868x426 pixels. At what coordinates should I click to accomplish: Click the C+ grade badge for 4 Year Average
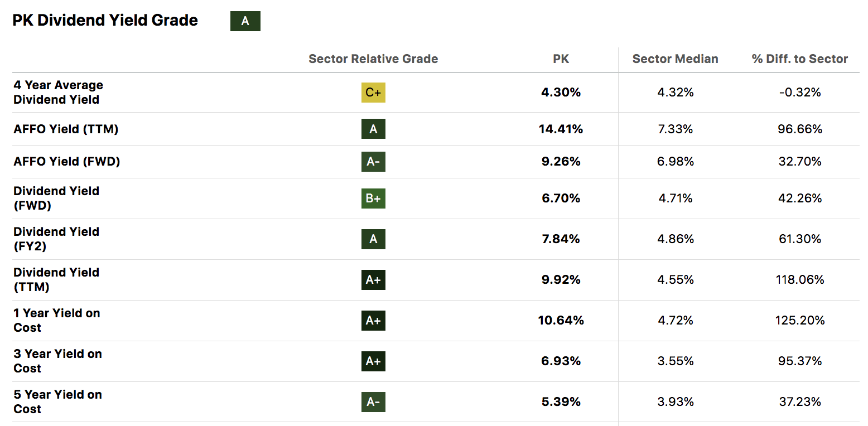[x=373, y=93]
